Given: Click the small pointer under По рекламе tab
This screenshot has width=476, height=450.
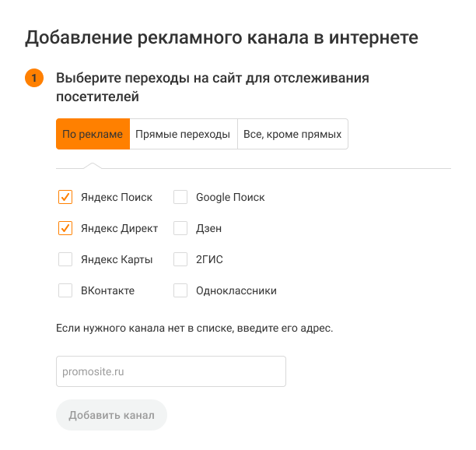Looking at the screenshot, I should (93, 165).
